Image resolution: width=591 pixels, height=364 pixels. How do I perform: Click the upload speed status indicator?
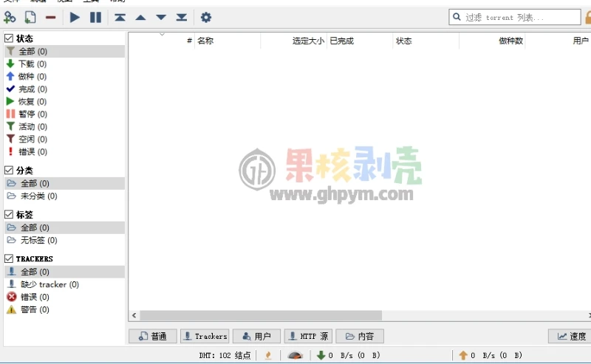(x=491, y=355)
